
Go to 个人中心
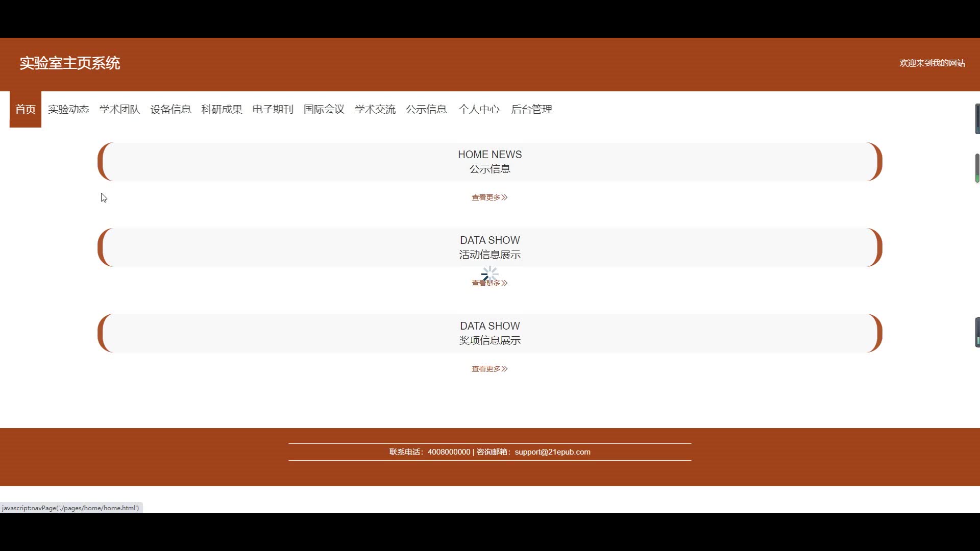coord(479,109)
